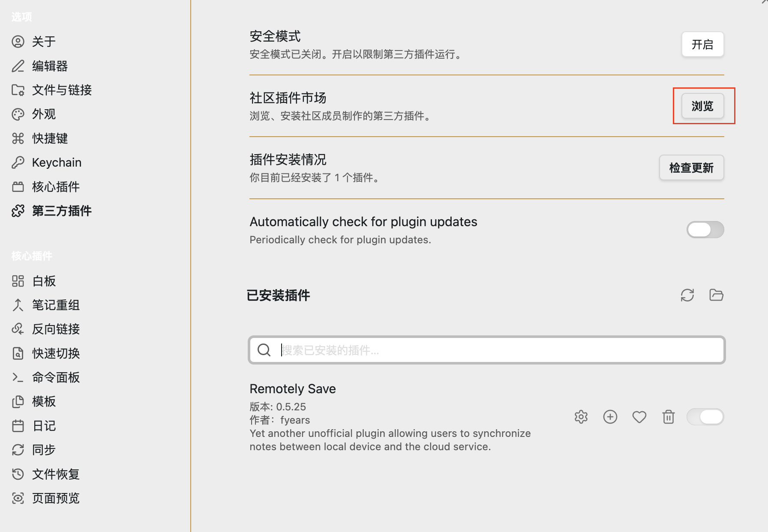Disable the Remotely Save plugin toggle

(705, 417)
